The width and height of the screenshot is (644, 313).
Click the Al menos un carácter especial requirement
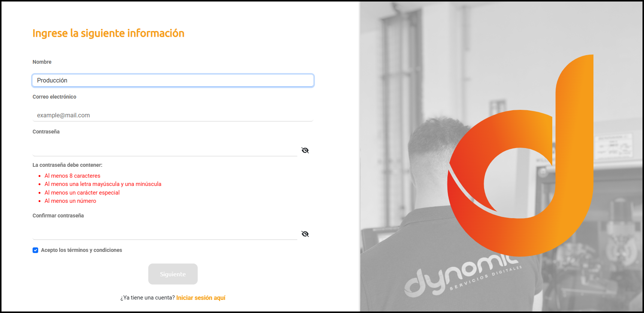[82, 193]
